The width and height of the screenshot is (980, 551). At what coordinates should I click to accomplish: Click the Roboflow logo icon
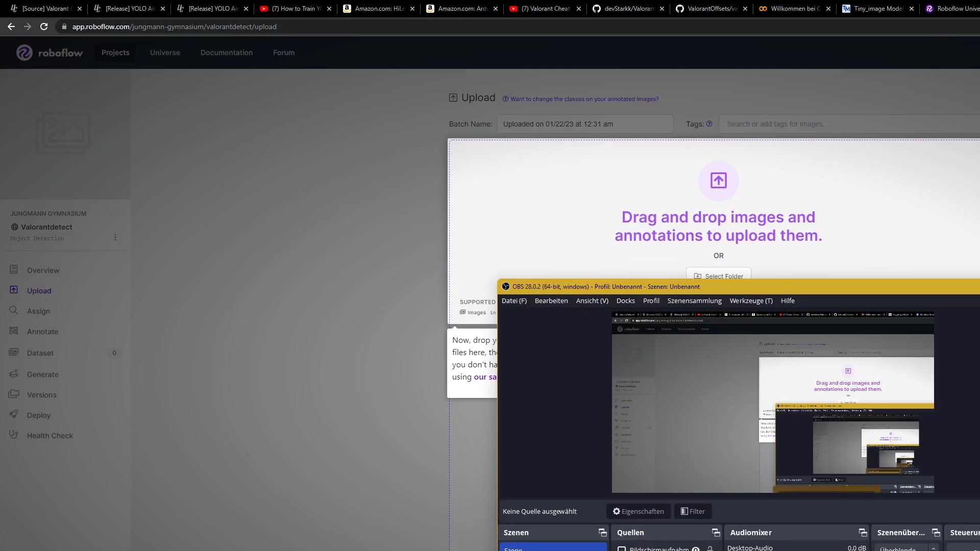pos(24,53)
